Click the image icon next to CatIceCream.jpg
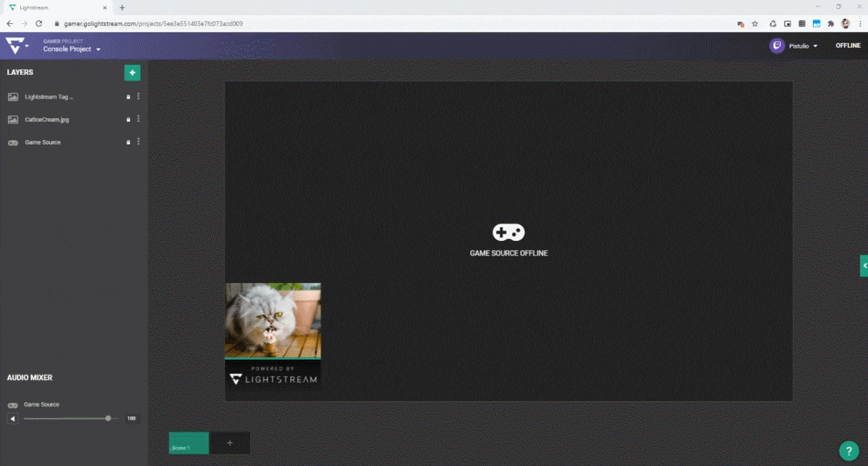 point(12,119)
